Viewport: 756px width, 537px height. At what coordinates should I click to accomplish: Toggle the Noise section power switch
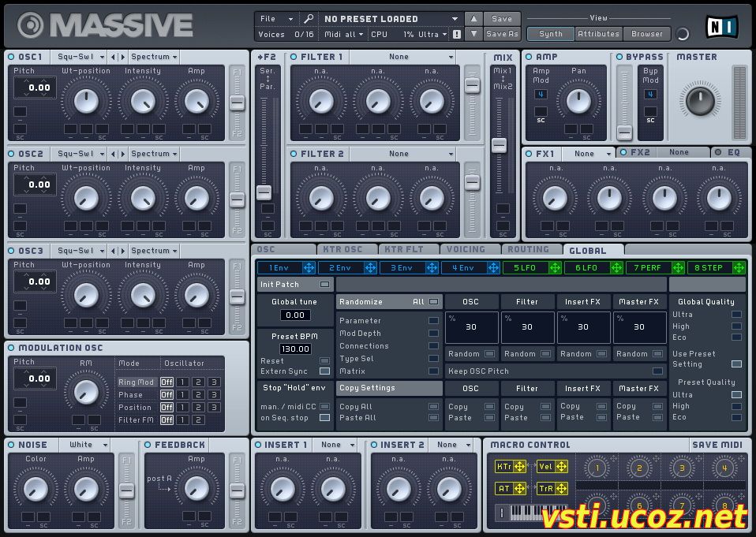11,445
